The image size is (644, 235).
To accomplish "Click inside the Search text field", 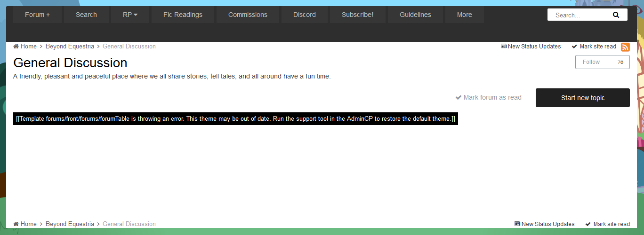I will coord(579,15).
